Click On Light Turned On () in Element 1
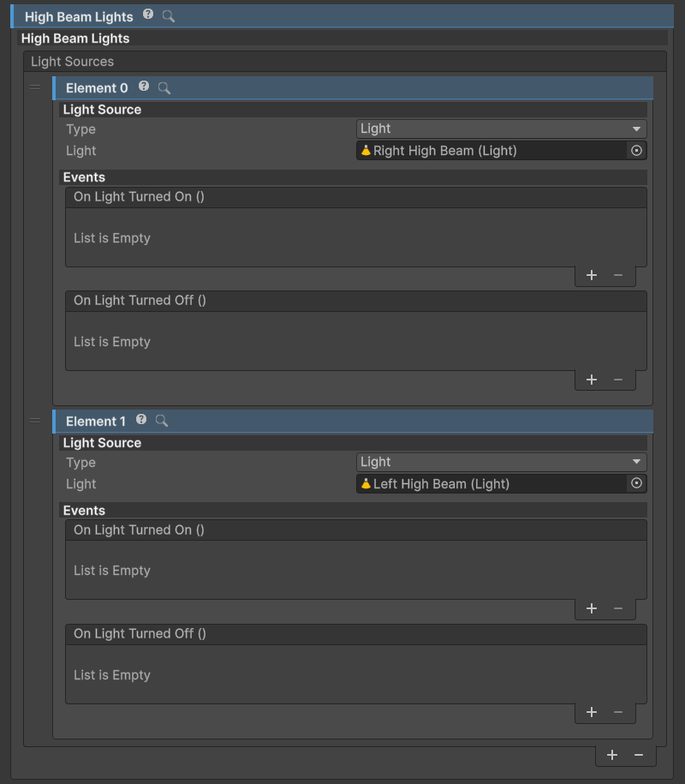The width and height of the screenshot is (685, 784). tap(139, 530)
